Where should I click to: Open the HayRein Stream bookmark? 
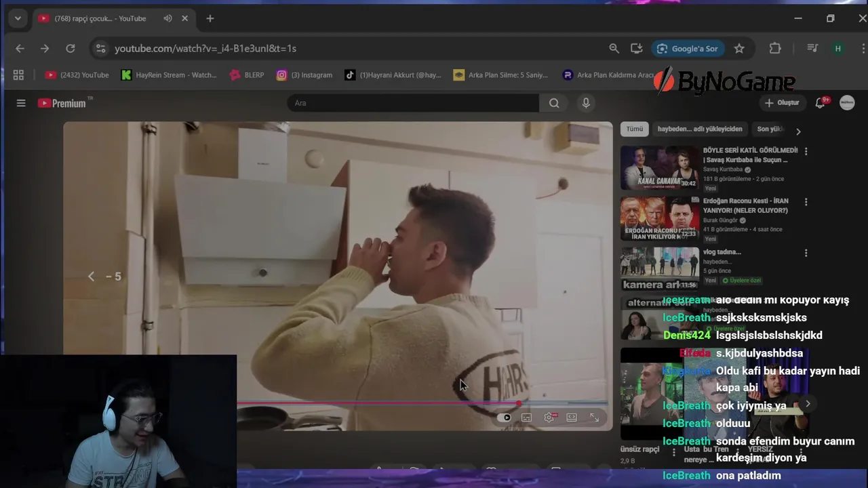coord(169,75)
